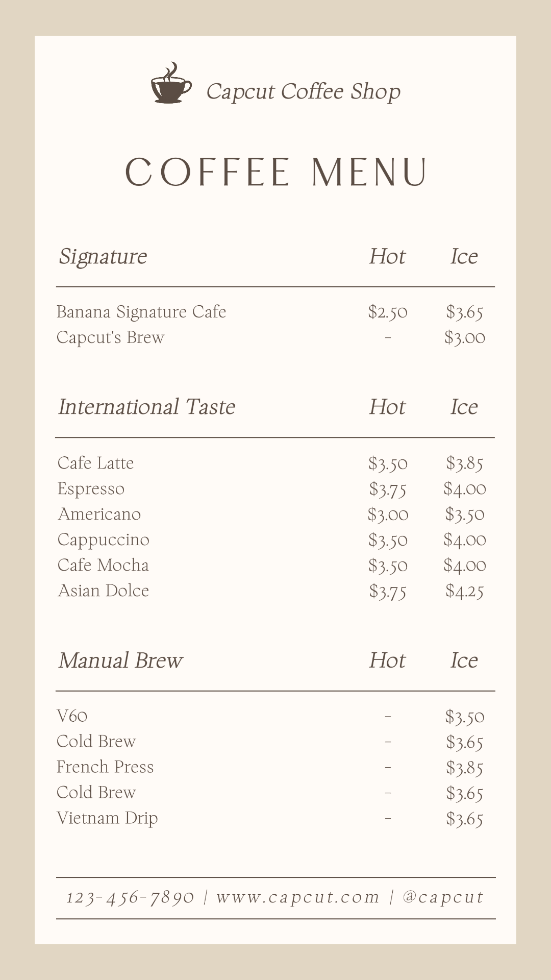This screenshot has width=551, height=980.
Task: Open the www.capcut.com website link
Action: point(298,897)
